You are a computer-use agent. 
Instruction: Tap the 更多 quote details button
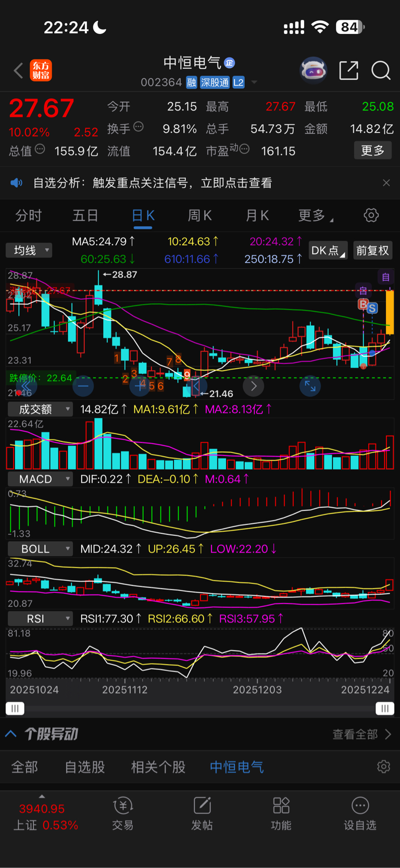pyautogui.click(x=373, y=151)
